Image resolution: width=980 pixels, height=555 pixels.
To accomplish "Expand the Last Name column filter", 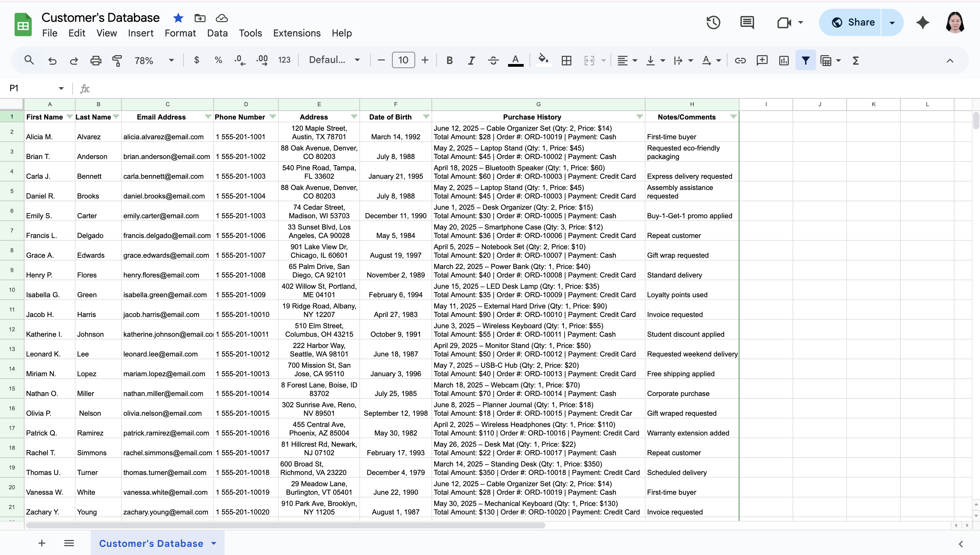I will pos(116,117).
